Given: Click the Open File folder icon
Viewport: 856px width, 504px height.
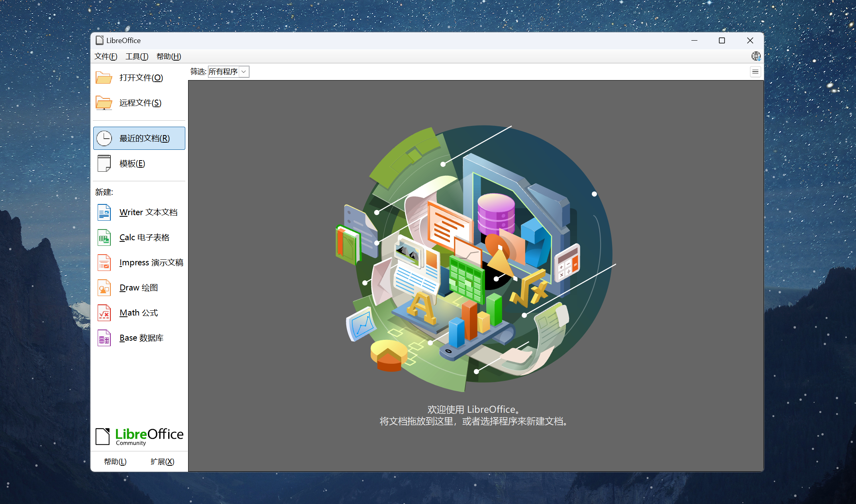Looking at the screenshot, I should point(104,78).
